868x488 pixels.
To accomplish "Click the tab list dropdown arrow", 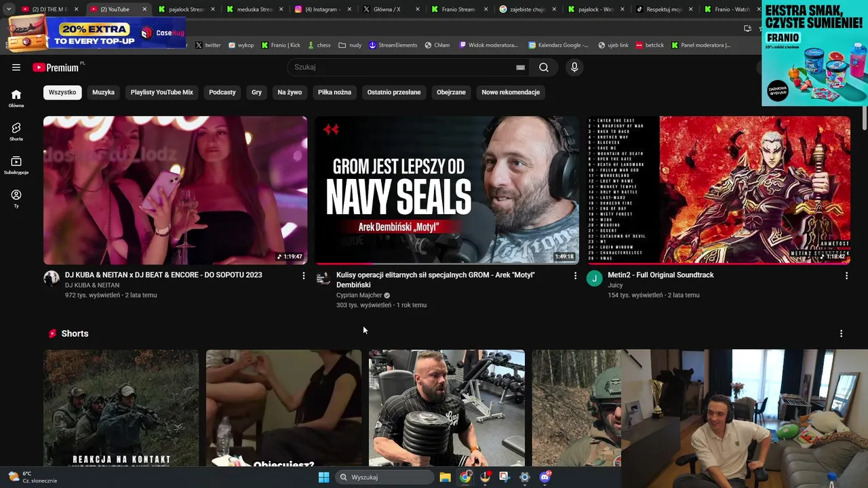I will pos(8,9).
